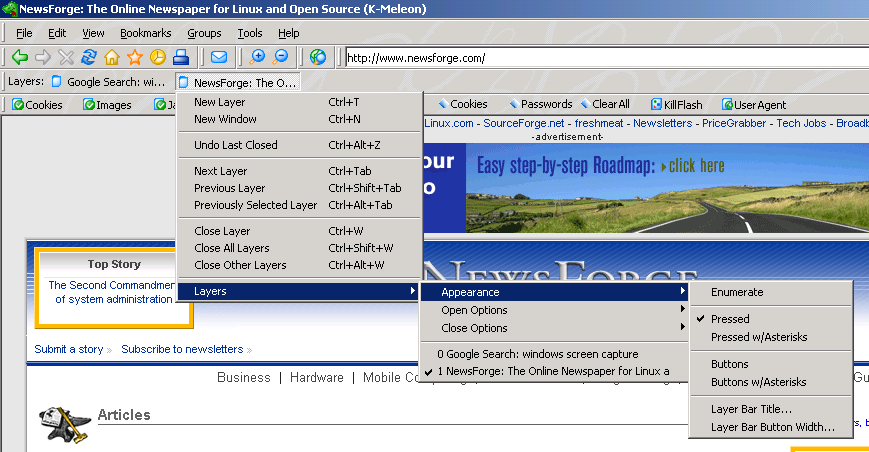Open the Edit menu
The image size is (869, 452).
[57, 33]
